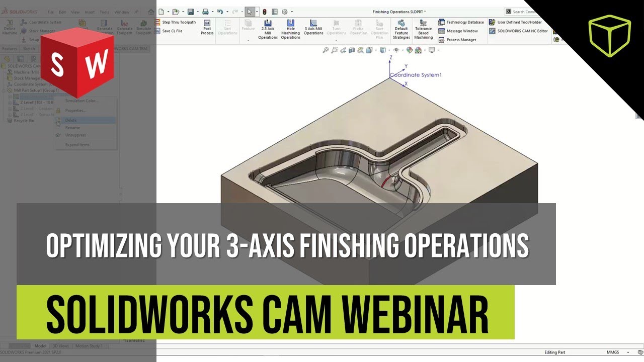Open the Options gear icon
The height and width of the screenshot is (362, 644).
(285, 12)
